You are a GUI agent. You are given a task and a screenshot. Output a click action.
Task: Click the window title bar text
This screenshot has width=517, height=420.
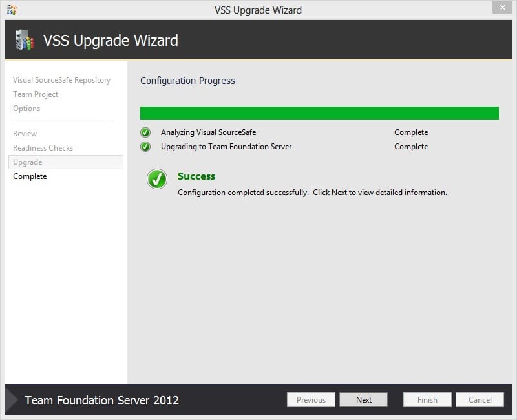258,10
